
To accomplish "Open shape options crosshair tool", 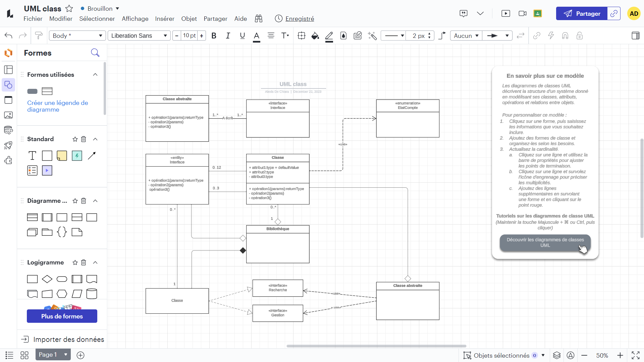I will point(301,36).
